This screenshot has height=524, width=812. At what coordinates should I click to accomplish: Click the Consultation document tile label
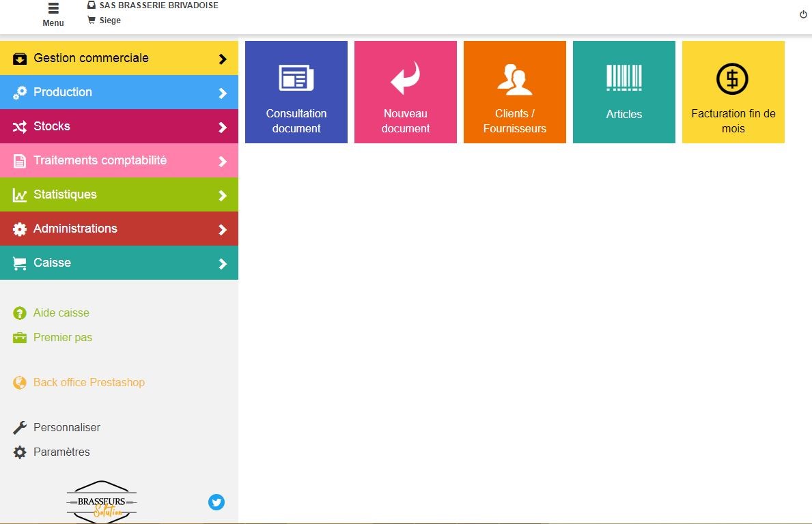pyautogui.click(x=296, y=121)
